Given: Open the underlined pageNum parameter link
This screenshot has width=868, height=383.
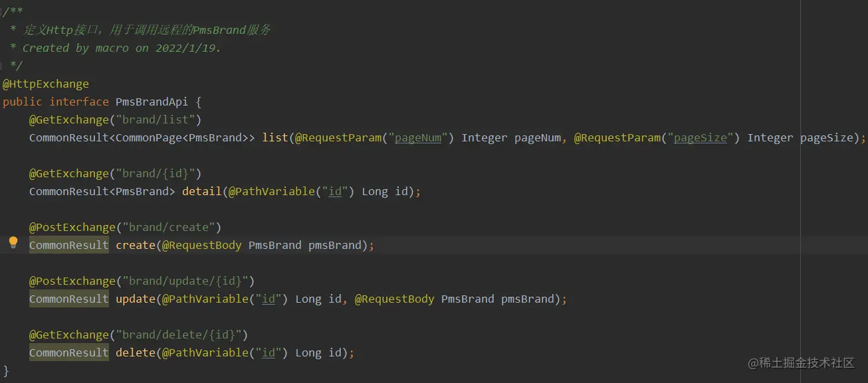Looking at the screenshot, I should pos(417,137).
